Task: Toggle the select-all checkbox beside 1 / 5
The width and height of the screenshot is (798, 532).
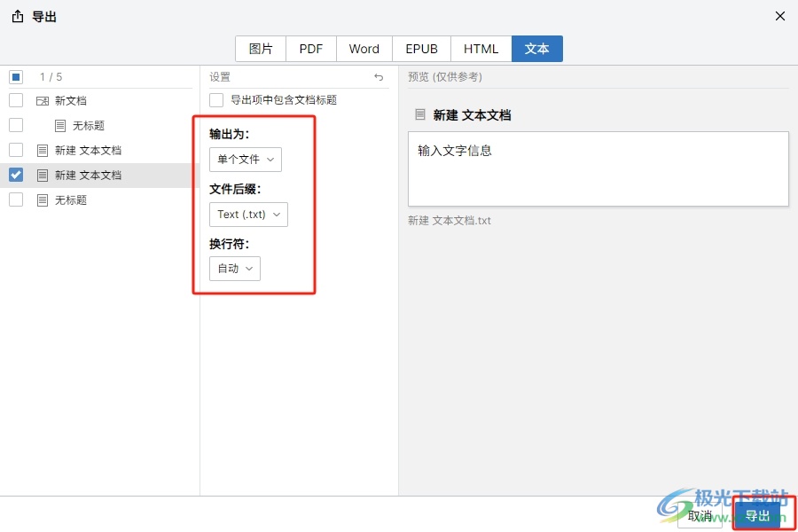Action: click(16, 77)
